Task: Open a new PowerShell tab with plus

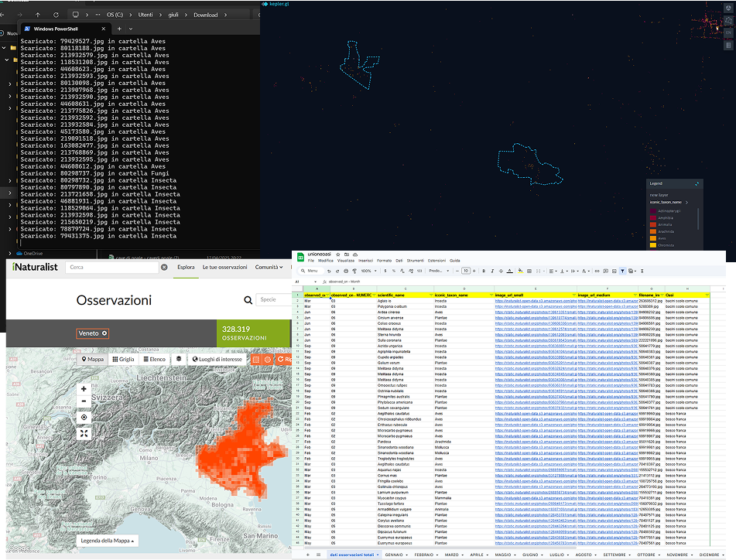Action: pos(119,29)
